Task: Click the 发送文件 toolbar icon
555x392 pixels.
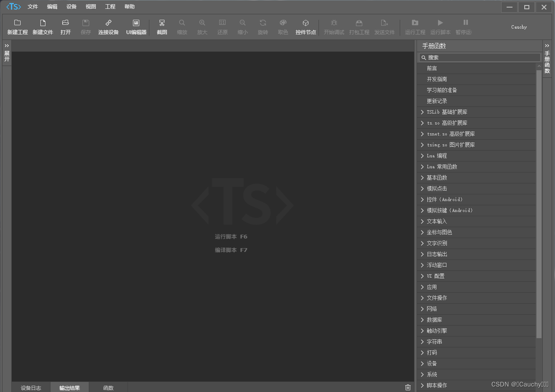Action: [x=384, y=23]
